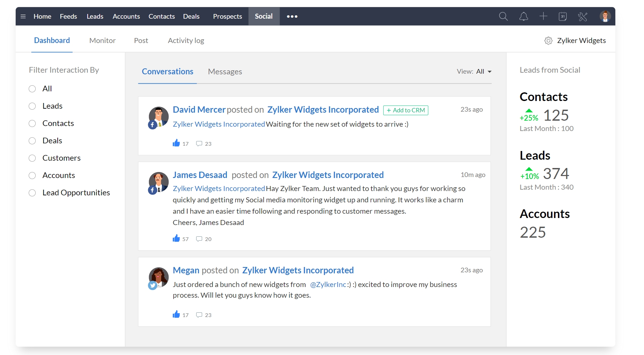Click Megan's profile picture thumbnail
The image size is (644, 355).
159,277
